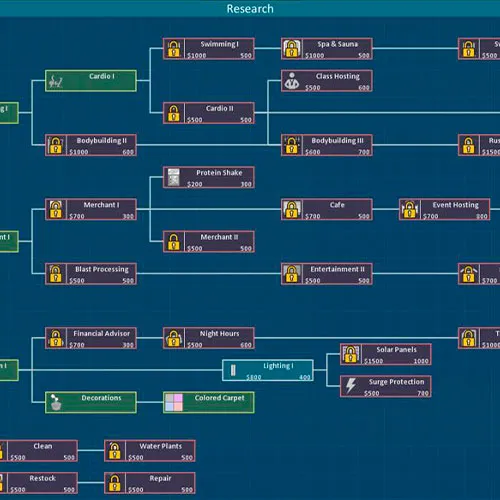This screenshot has width=500, height=500.
Task: Open the Event Hosting research node
Action: pos(445,209)
